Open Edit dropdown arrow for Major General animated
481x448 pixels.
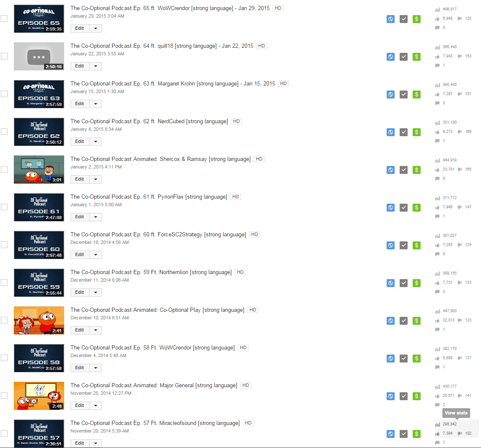point(96,406)
